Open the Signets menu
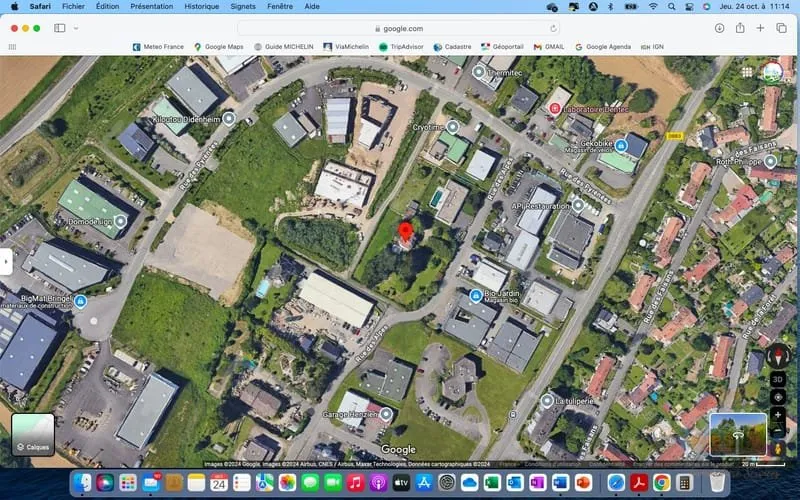The width and height of the screenshot is (800, 500). (x=243, y=6)
